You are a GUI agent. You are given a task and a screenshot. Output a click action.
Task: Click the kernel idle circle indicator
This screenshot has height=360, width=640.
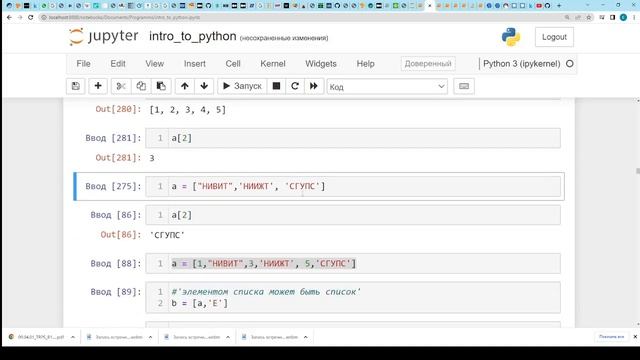pyautogui.click(x=570, y=64)
